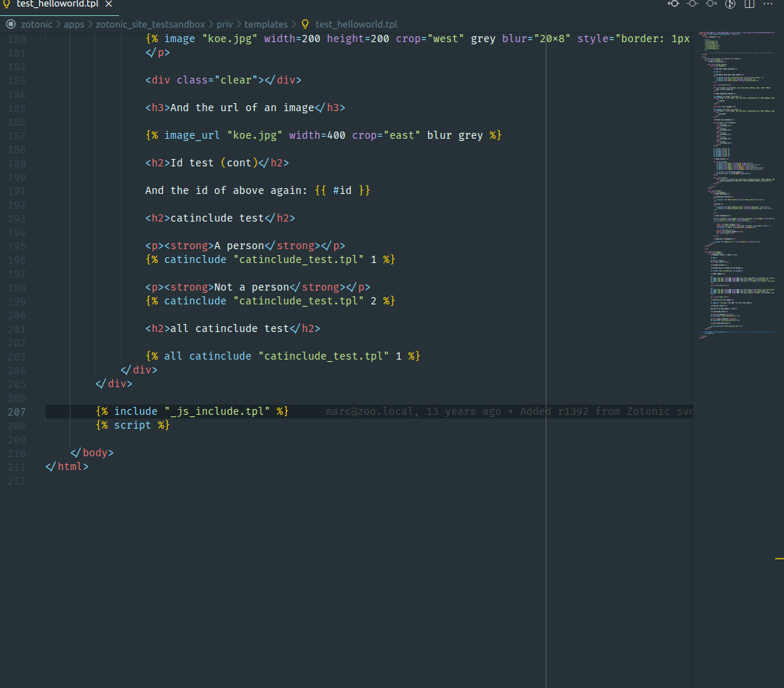Click the root folder icon in breadcrumbs

tap(11, 24)
